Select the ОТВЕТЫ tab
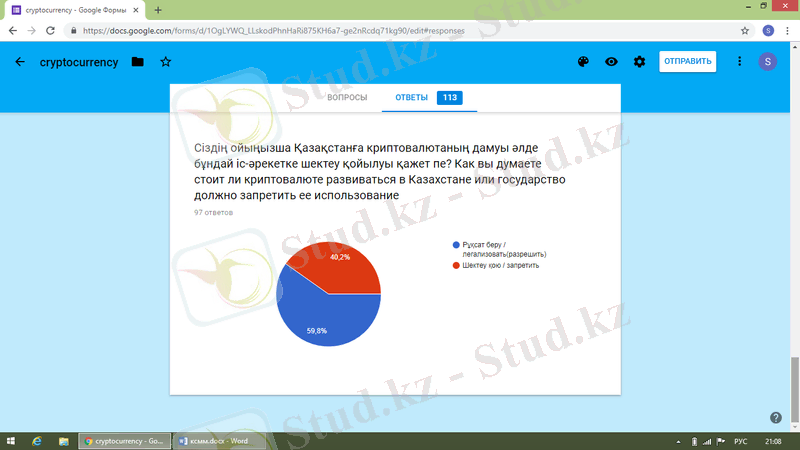Viewport: 800px width, 450px height. coord(411,97)
